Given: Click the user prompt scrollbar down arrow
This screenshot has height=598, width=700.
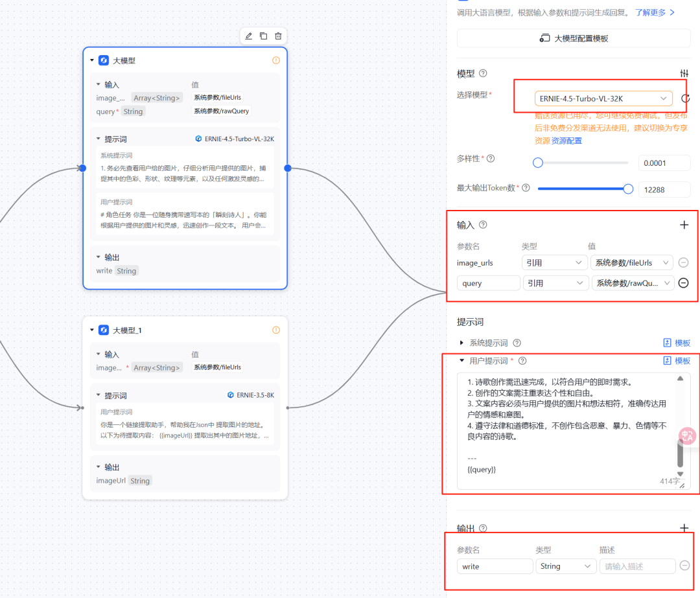Looking at the screenshot, I should (x=680, y=474).
